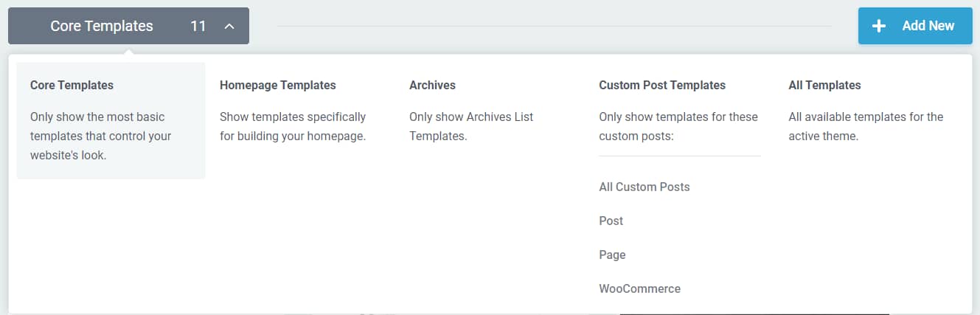Choose the Homepage Templates filter
The width and height of the screenshot is (980, 315).
click(278, 85)
